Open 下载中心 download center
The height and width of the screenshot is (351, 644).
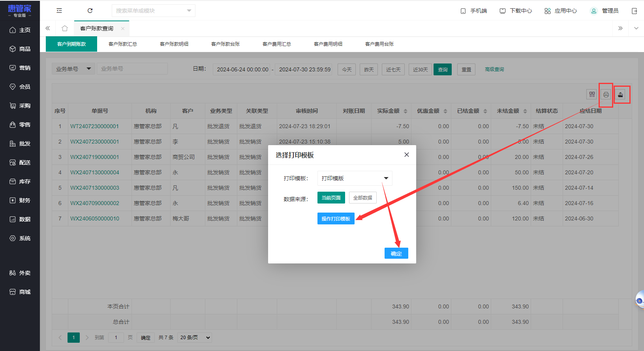(x=516, y=11)
